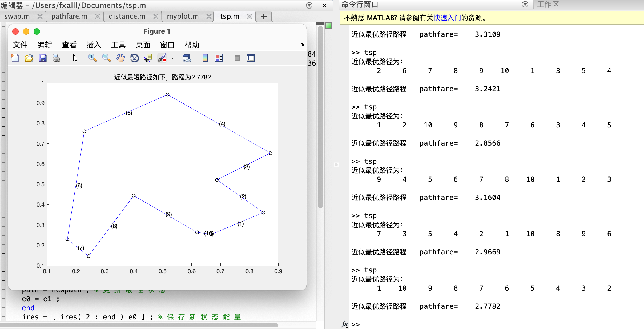This screenshot has width=644, height=329.
Task: Follow the 快速入门 hyperlink
Action: [x=447, y=18]
